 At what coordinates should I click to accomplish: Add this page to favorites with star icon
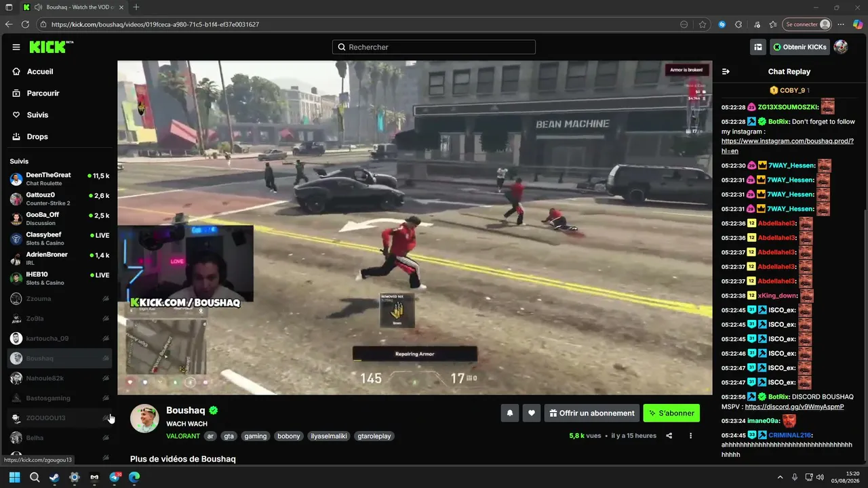[x=703, y=24]
